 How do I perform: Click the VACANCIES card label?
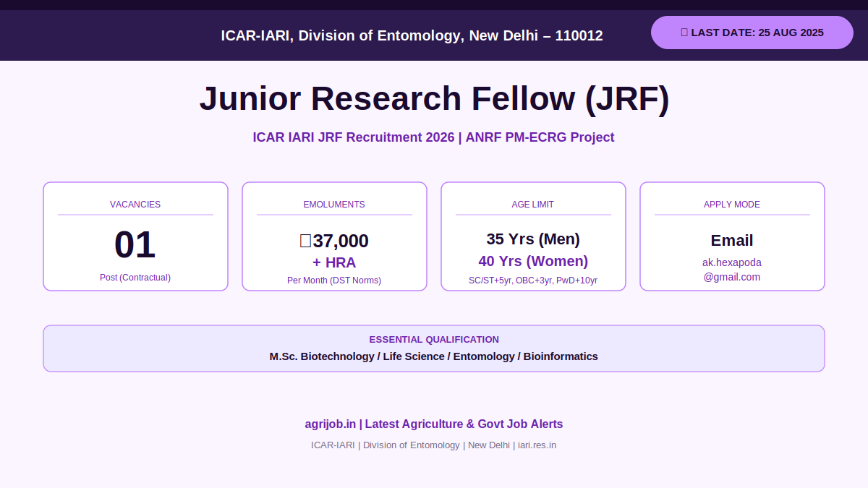tap(135, 205)
